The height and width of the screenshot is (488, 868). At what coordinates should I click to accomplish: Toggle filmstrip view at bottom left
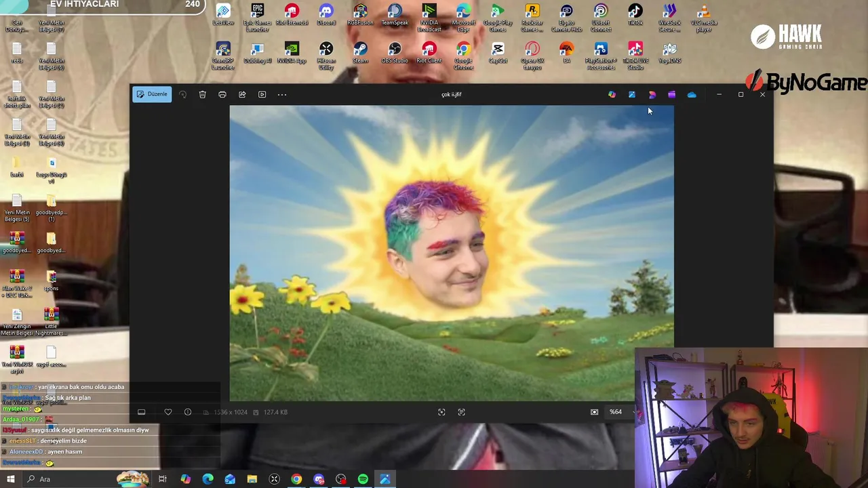141,412
